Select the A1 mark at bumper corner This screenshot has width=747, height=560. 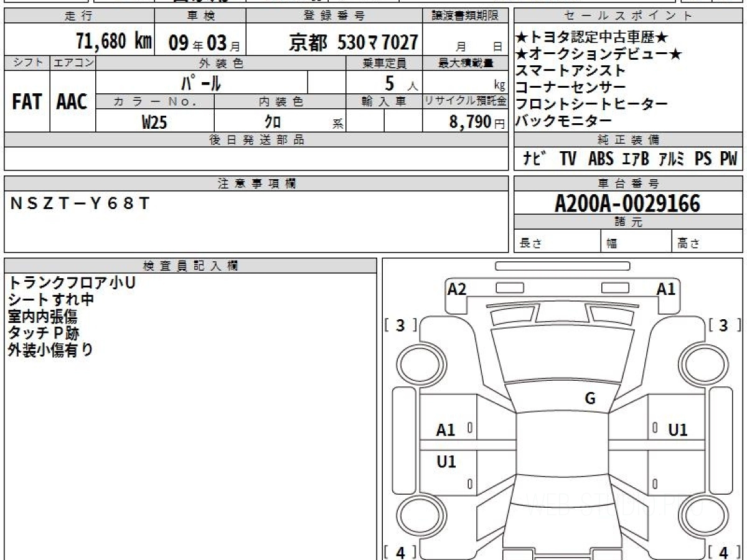(666, 289)
